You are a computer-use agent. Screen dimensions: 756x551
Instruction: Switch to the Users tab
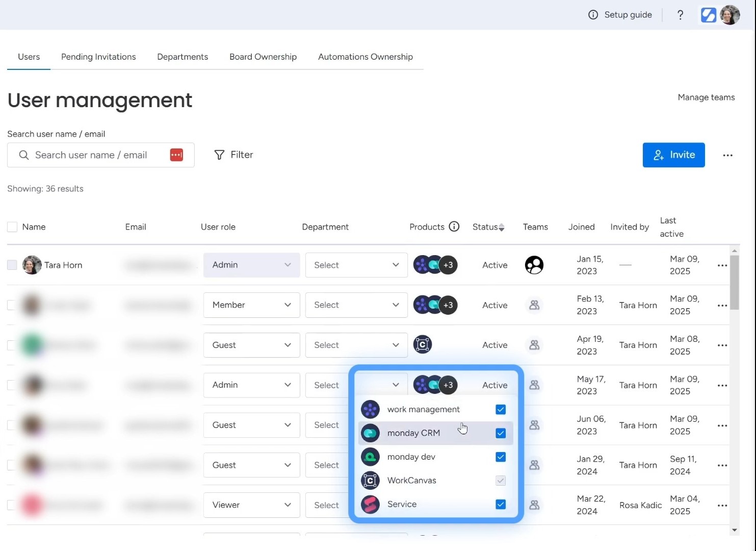coord(29,57)
